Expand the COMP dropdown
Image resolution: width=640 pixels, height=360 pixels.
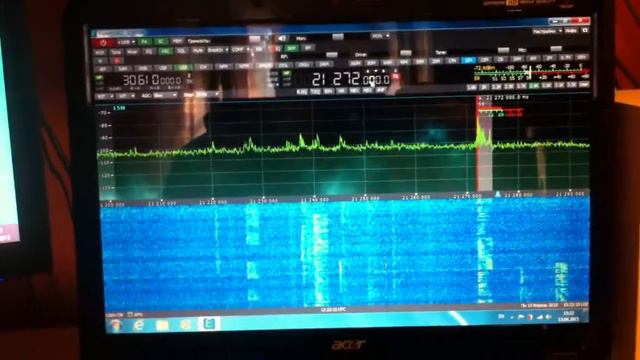pyautogui.click(x=240, y=50)
